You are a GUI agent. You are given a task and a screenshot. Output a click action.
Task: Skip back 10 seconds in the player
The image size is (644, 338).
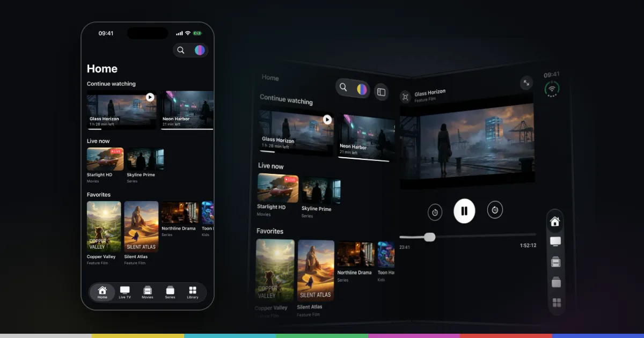click(435, 212)
